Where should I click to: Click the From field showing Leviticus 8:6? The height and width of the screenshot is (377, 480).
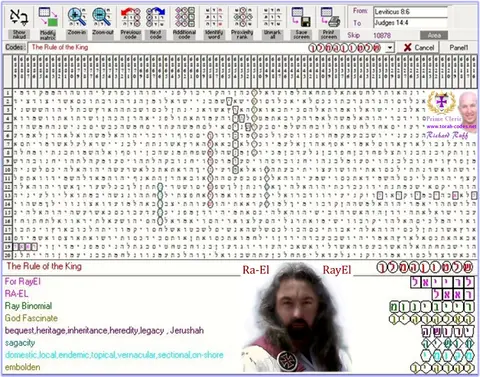tap(410, 12)
